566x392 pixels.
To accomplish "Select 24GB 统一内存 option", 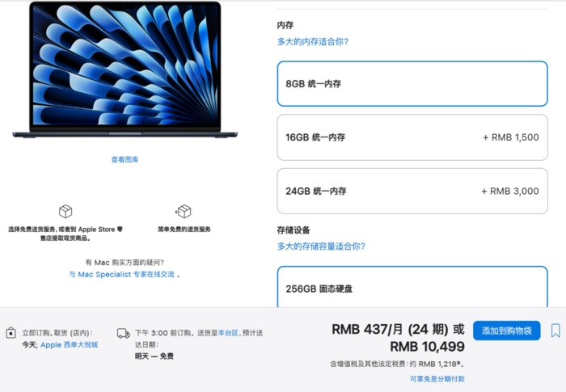I will point(412,191).
